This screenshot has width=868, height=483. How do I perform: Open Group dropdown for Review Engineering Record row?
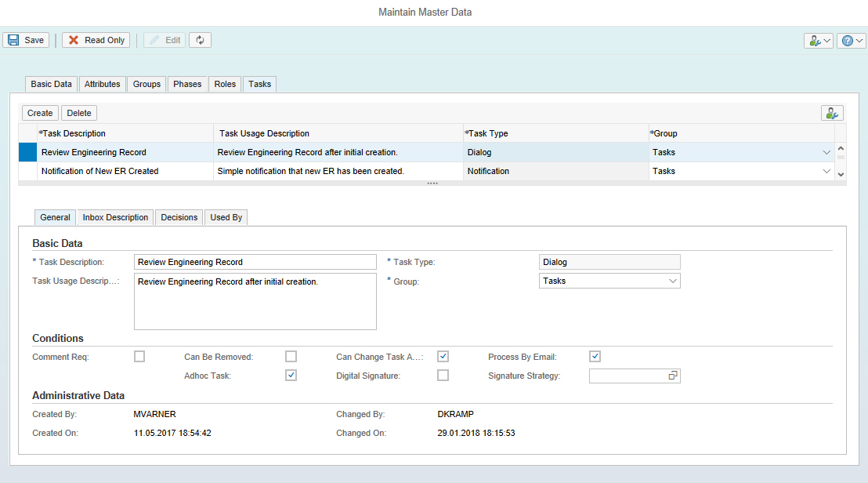[826, 152]
